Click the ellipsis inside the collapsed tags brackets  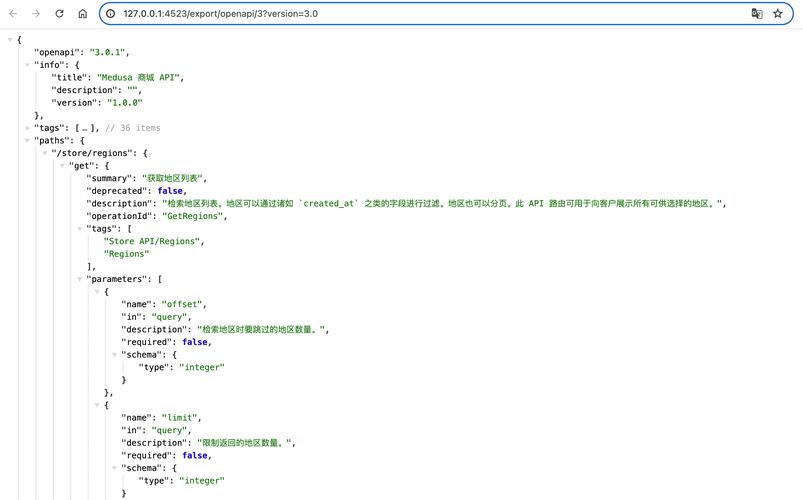coord(87,128)
